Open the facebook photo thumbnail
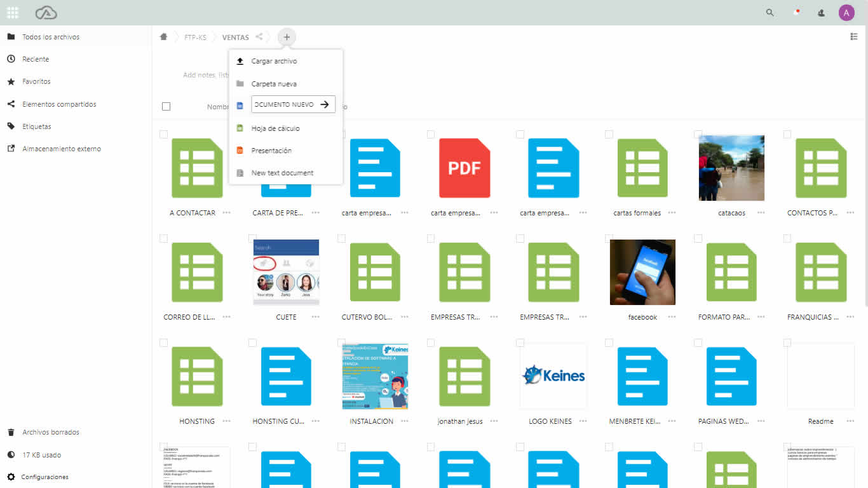 (642, 272)
